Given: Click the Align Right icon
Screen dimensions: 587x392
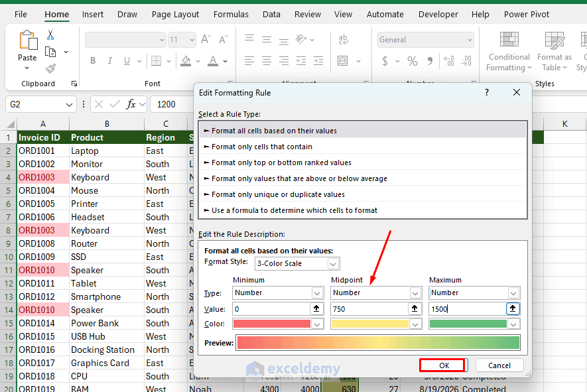Looking at the screenshot, I should [284, 60].
